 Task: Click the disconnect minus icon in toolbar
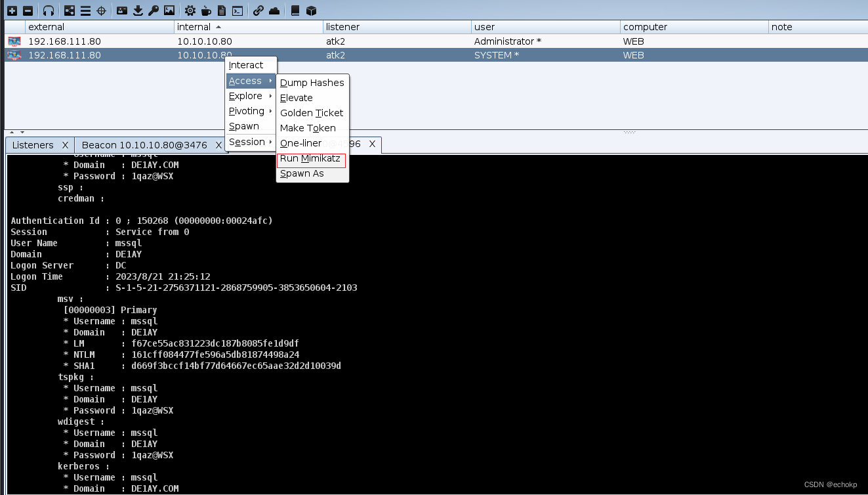point(28,11)
